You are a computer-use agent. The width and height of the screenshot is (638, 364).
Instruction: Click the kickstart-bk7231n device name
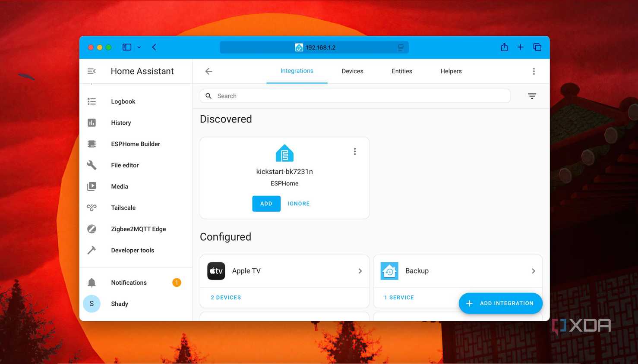(284, 172)
